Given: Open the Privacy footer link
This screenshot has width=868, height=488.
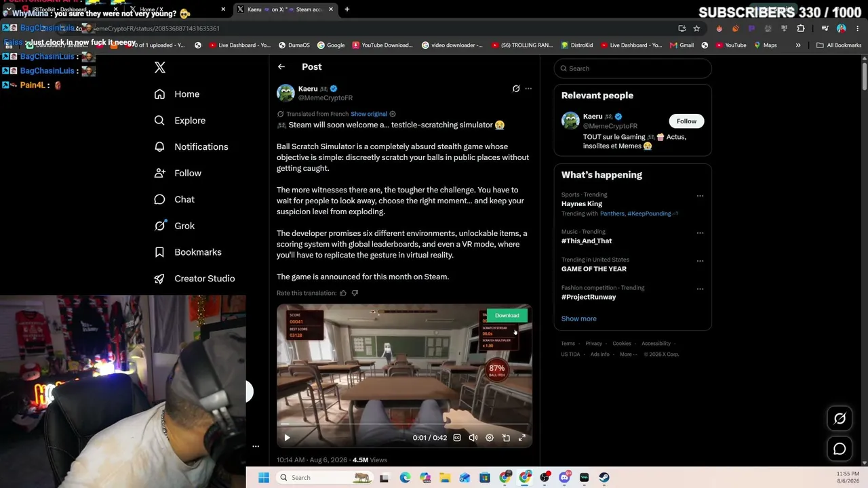Looking at the screenshot, I should tap(593, 344).
